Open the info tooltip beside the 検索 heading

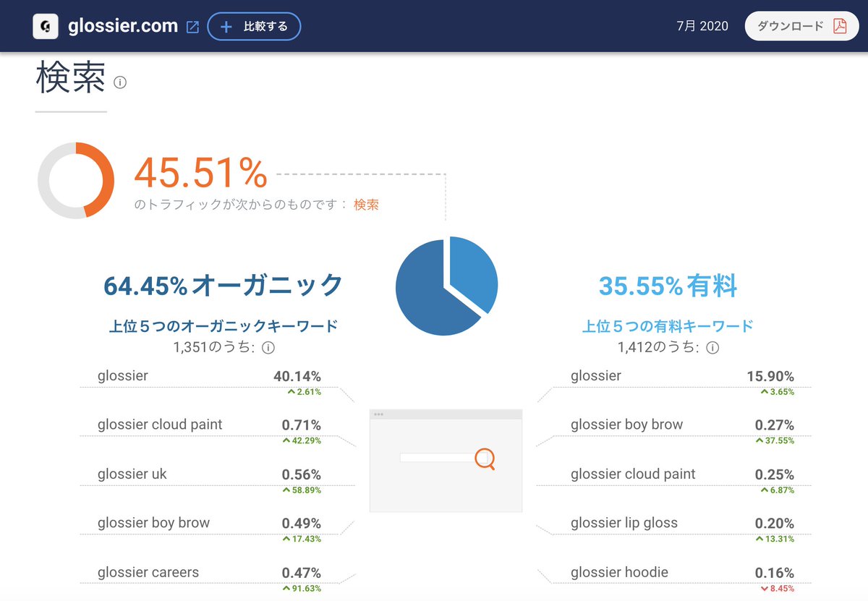pyautogui.click(x=119, y=82)
